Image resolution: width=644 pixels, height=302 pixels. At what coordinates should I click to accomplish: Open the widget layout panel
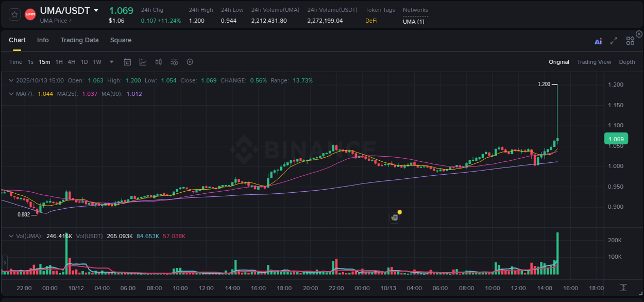pyautogui.click(x=630, y=41)
